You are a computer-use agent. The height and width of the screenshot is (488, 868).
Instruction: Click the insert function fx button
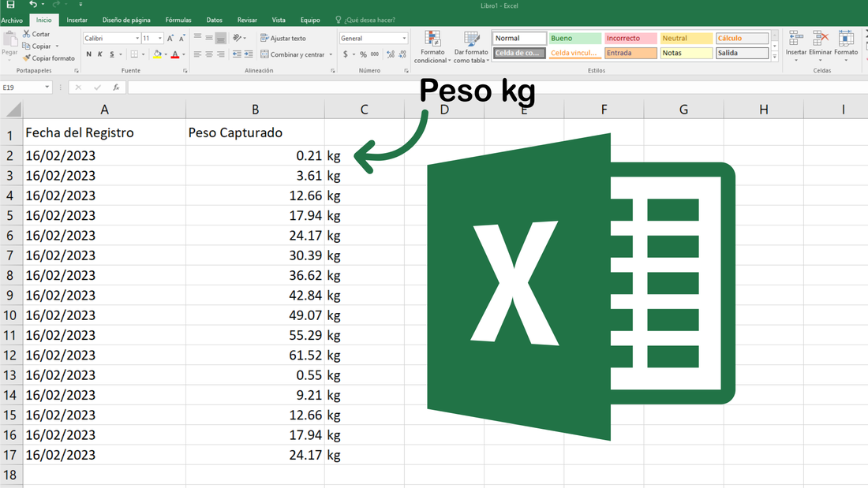(116, 88)
